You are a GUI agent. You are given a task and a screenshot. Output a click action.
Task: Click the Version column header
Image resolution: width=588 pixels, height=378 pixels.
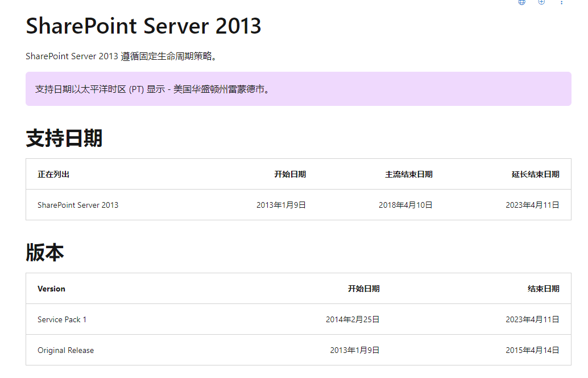51,289
